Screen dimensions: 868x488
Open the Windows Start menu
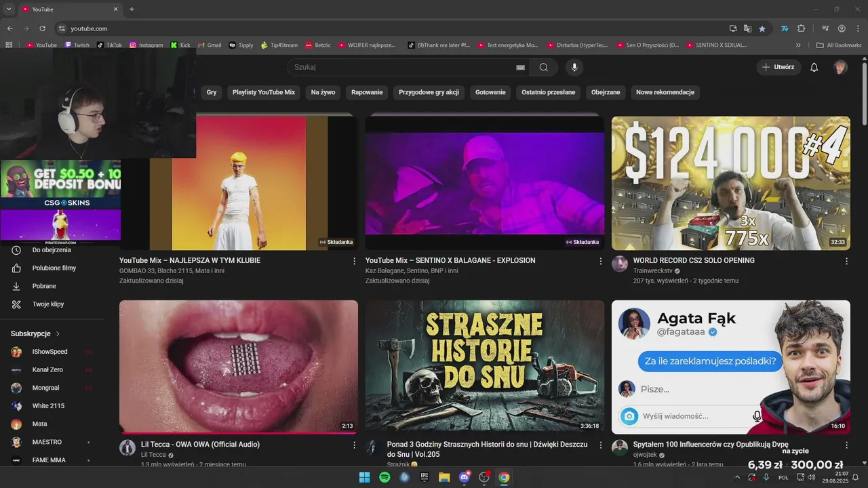click(x=364, y=477)
